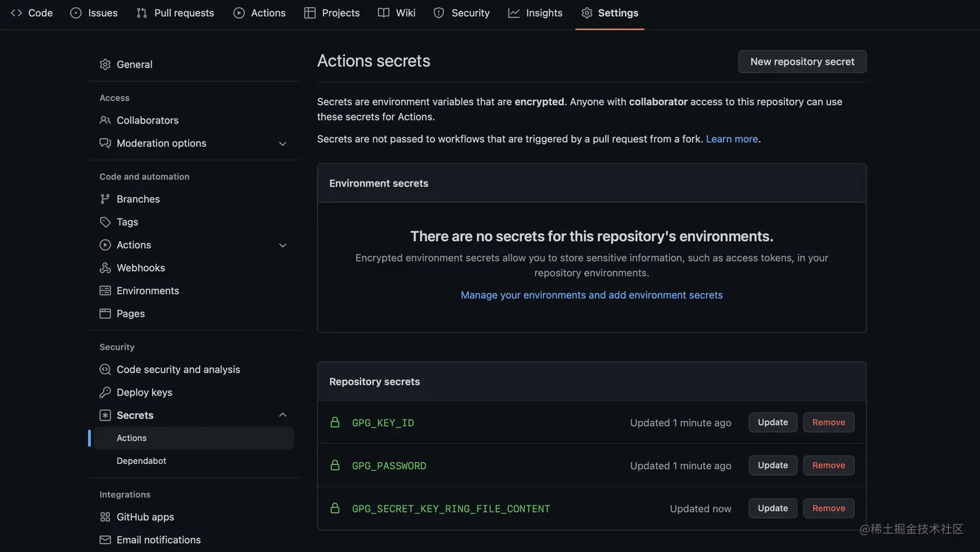The width and height of the screenshot is (980, 552).
Task: Update the GPG_SECRET_KEY_RING_FILE_CONTENT secret
Action: [x=773, y=508]
